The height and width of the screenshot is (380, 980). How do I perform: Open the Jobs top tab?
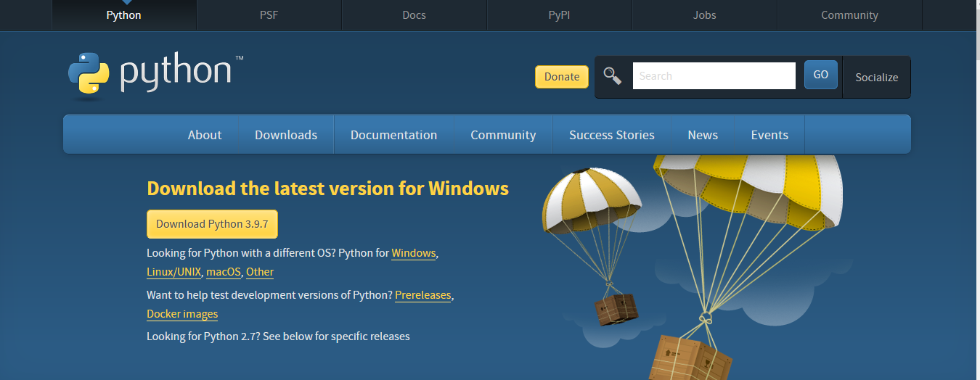click(704, 15)
